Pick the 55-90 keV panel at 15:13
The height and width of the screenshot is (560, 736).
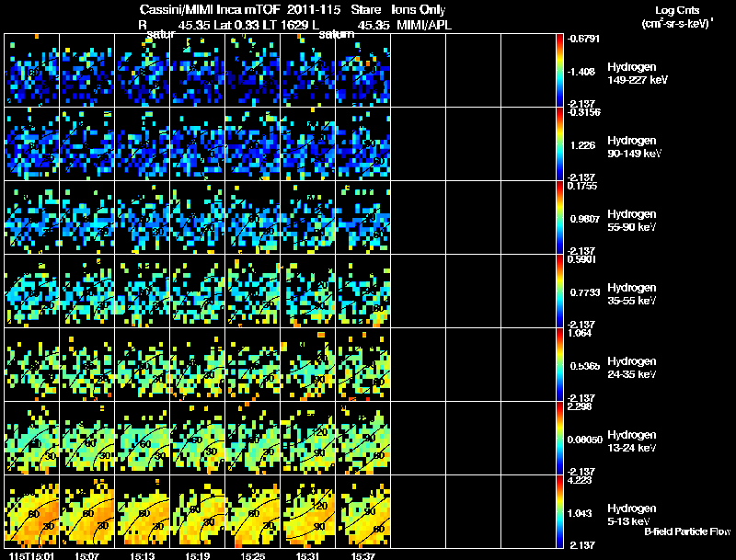click(143, 218)
